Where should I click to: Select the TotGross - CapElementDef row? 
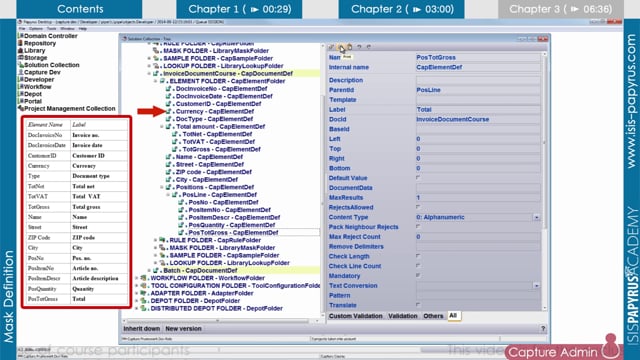click(221, 149)
